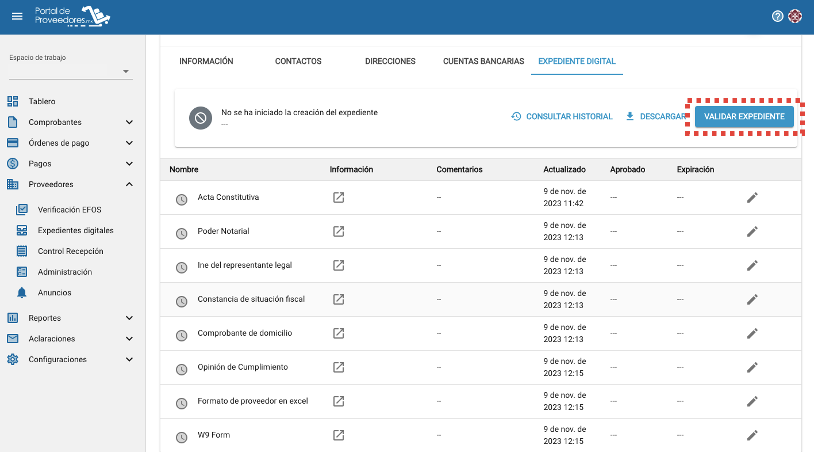Viewport: 814px width, 452px height.
Task: Expand the Pagos menu chevron
Action: (129, 163)
